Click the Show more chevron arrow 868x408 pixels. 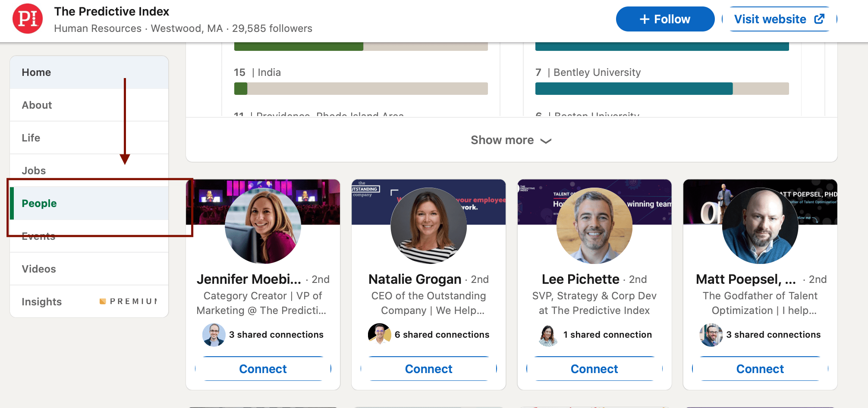pyautogui.click(x=546, y=141)
